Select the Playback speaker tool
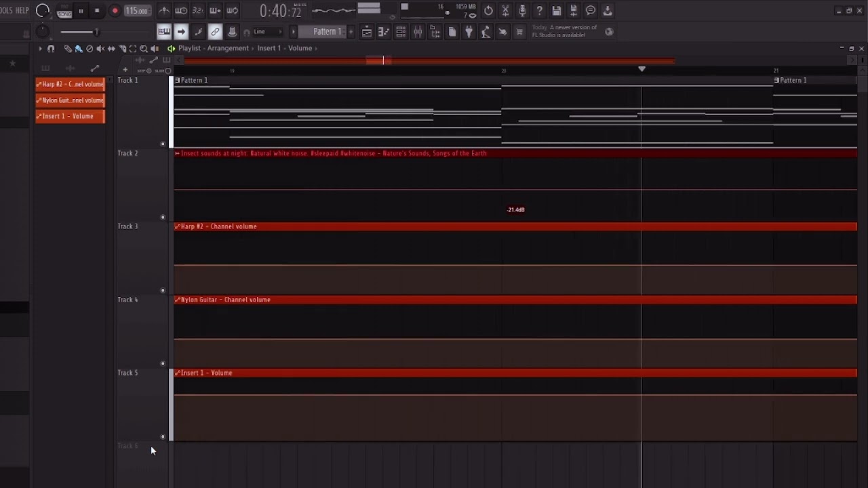The image size is (868, 488). [155, 48]
